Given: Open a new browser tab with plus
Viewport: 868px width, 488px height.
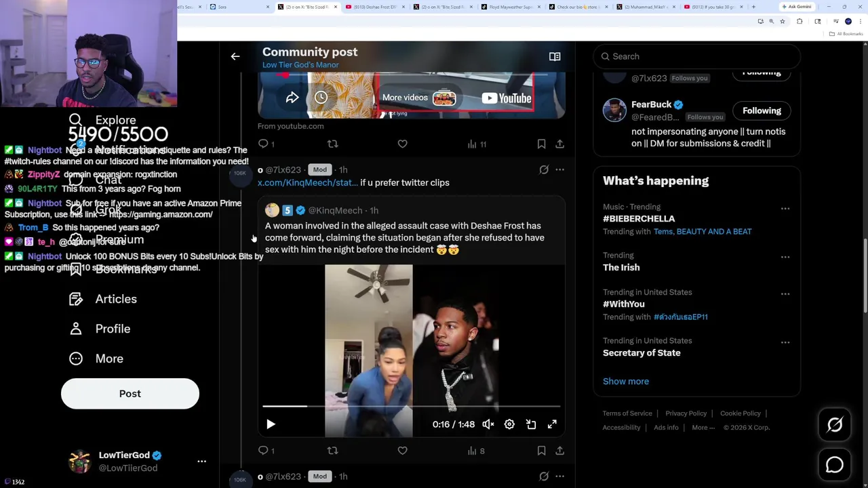Looking at the screenshot, I should tap(753, 7).
